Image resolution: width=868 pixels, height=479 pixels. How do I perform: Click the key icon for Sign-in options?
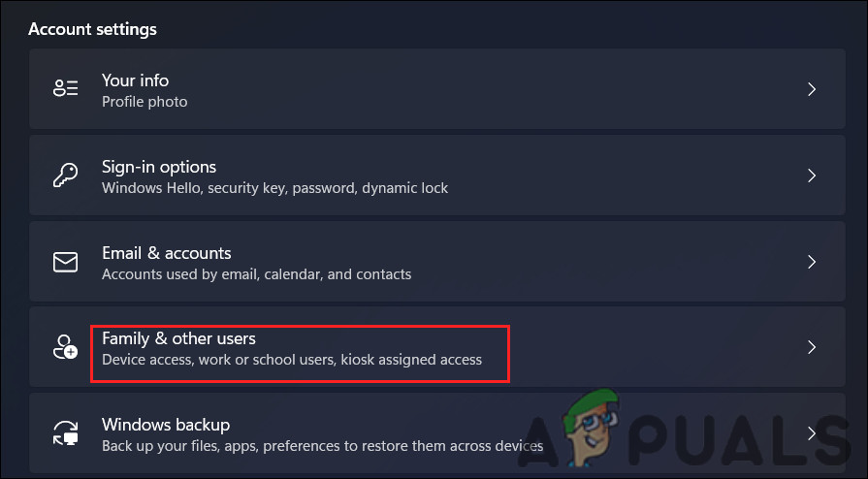tap(65, 176)
